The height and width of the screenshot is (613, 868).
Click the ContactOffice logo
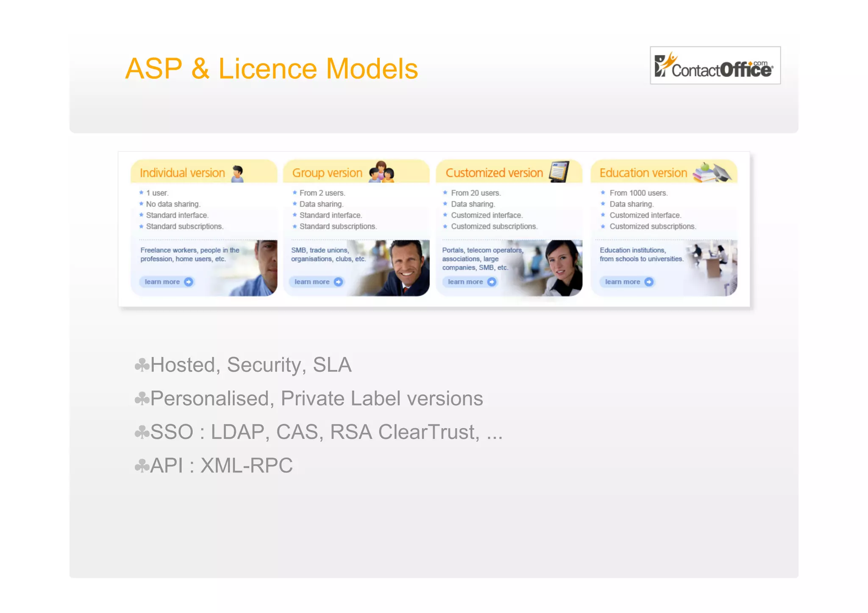click(x=715, y=66)
